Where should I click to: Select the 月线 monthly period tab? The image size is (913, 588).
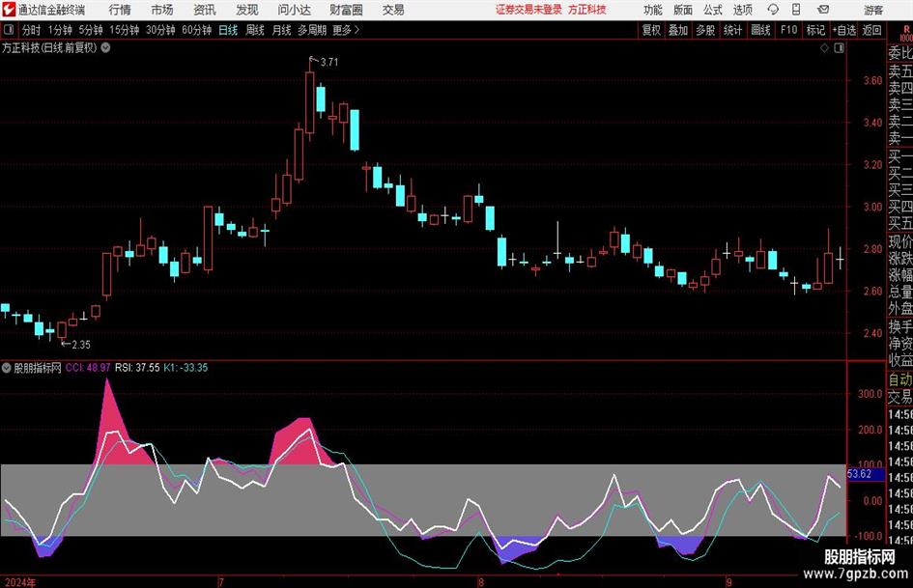281,30
